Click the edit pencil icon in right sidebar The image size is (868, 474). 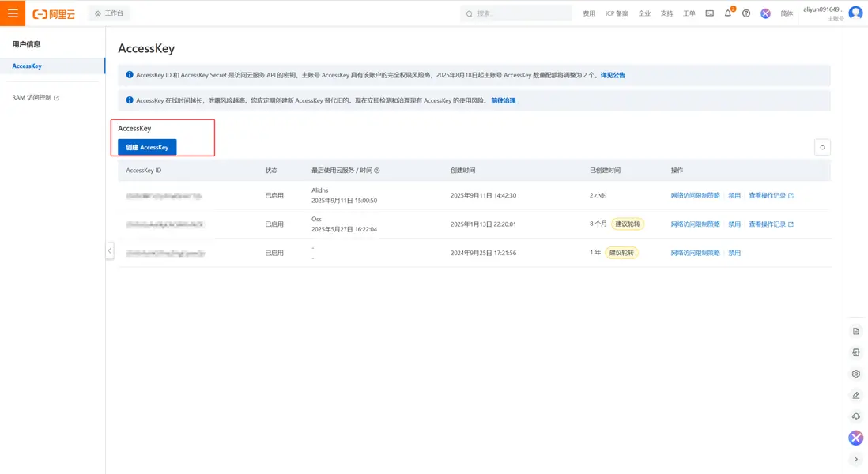[855, 395]
